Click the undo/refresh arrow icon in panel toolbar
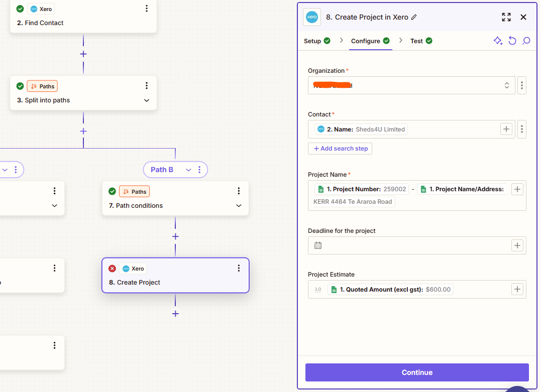This screenshot has width=540, height=392. coord(512,41)
